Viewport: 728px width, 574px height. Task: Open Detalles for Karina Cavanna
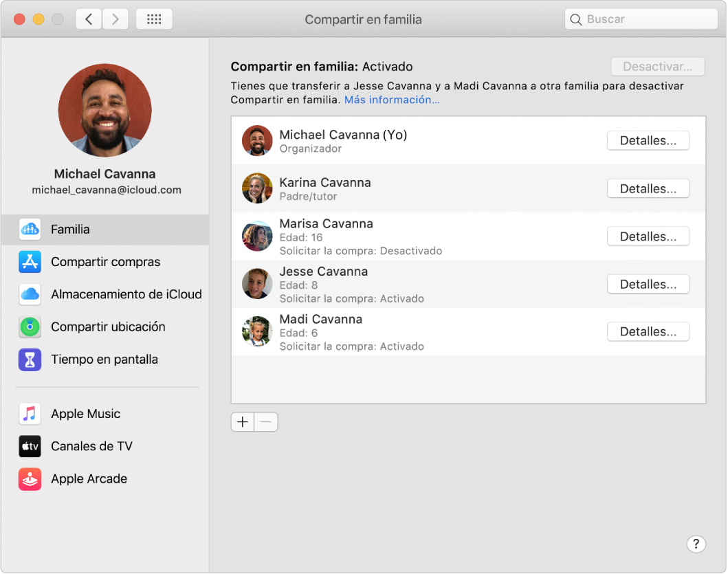[648, 188]
